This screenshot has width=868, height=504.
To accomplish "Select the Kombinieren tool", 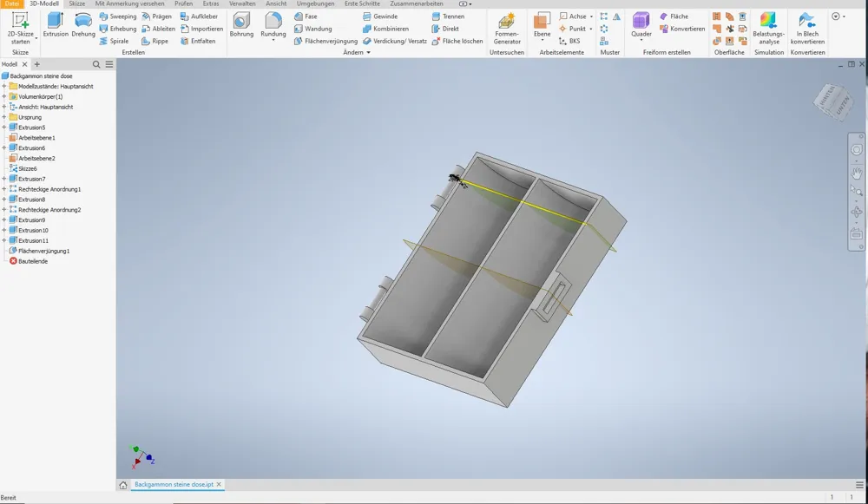I will (x=386, y=29).
